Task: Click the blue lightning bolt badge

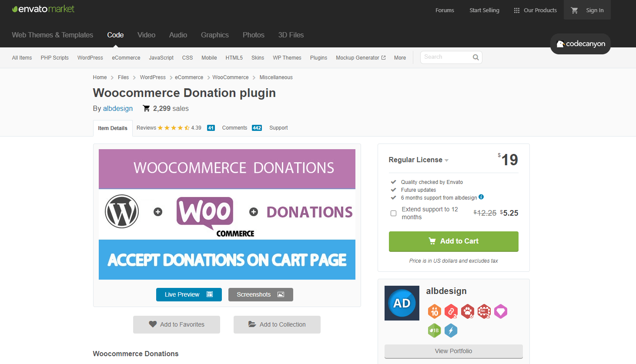Action: (451, 331)
